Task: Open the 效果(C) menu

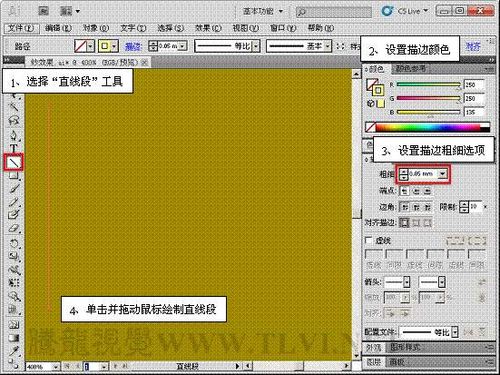Action: pos(208,28)
